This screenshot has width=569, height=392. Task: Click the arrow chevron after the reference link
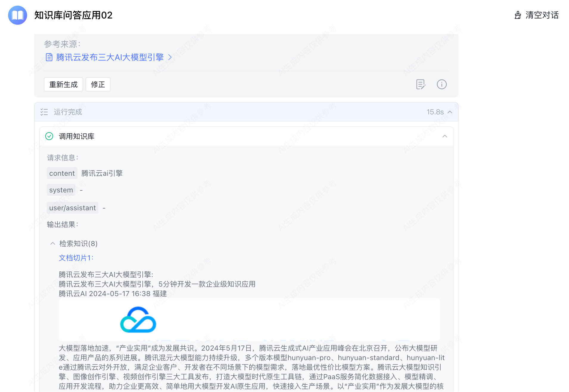coord(170,57)
